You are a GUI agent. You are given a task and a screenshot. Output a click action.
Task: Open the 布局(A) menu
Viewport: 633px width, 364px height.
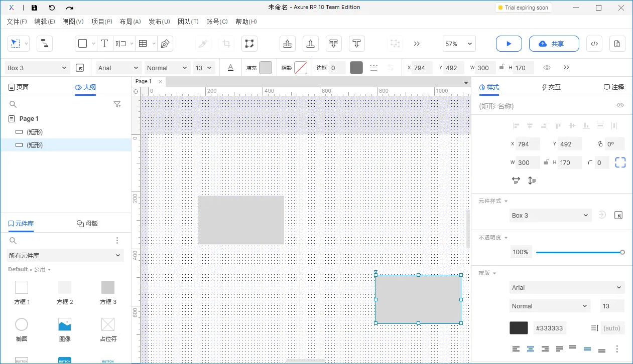pyautogui.click(x=130, y=22)
